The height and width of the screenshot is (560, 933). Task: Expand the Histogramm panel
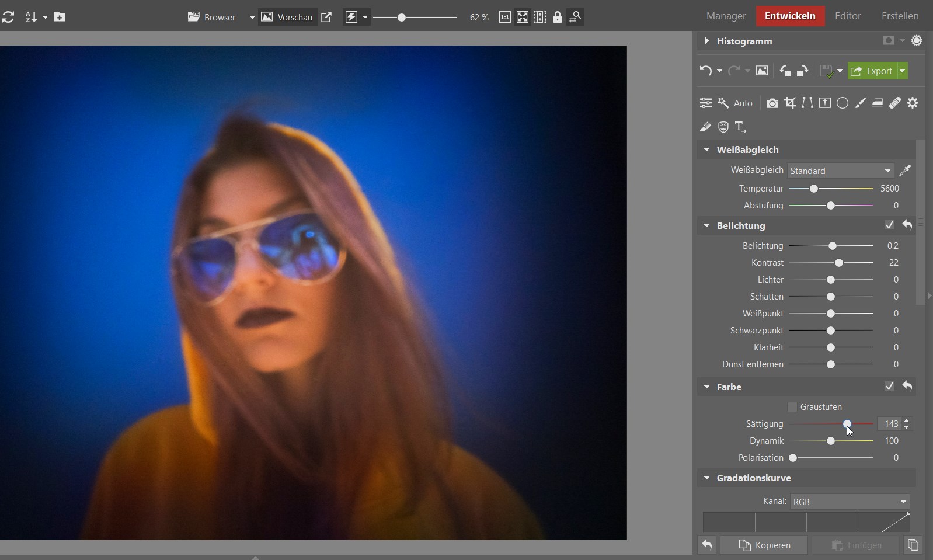[x=707, y=41]
